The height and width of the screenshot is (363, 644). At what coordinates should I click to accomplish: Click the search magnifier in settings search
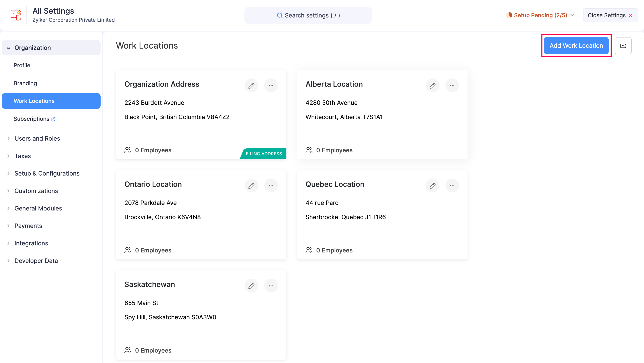(280, 15)
